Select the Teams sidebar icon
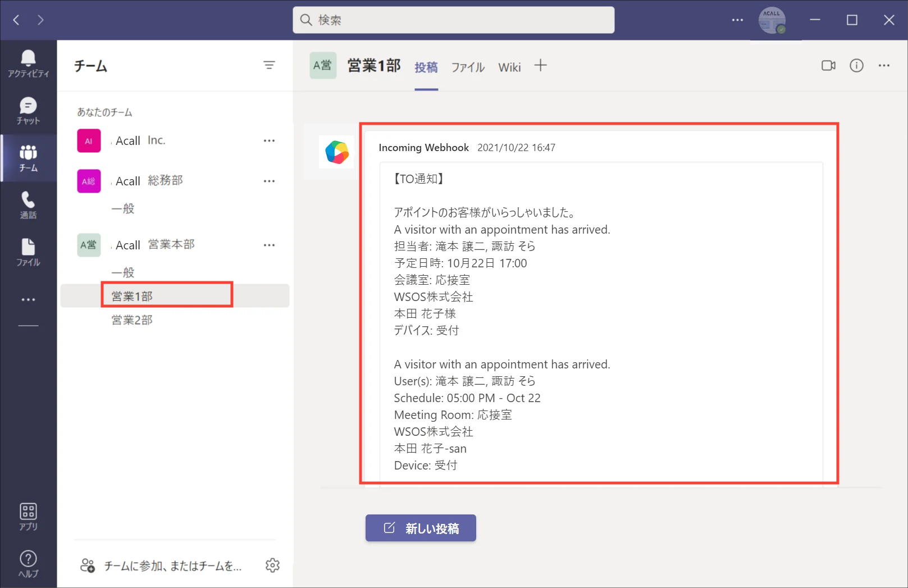Viewport: 908px width, 588px height. click(x=28, y=158)
